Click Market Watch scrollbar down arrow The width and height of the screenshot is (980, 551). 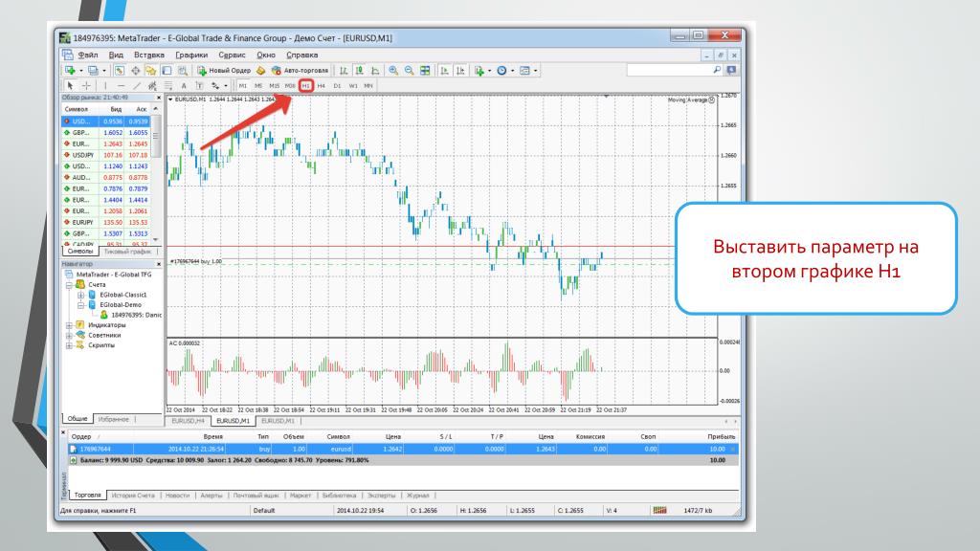pyautogui.click(x=156, y=240)
